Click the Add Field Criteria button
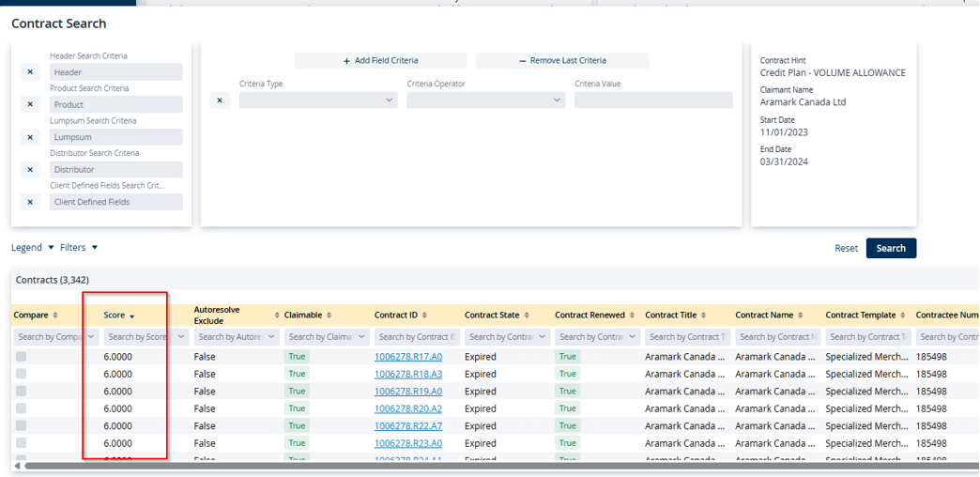 click(x=380, y=60)
